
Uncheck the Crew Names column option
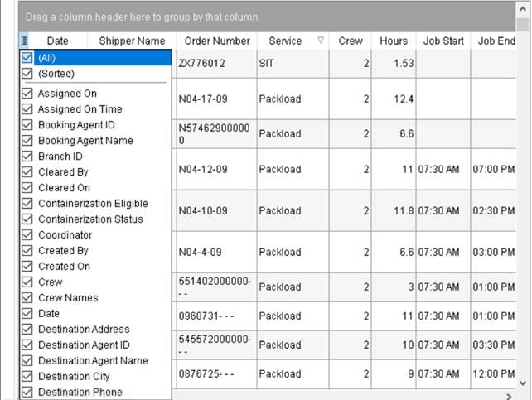click(x=27, y=298)
